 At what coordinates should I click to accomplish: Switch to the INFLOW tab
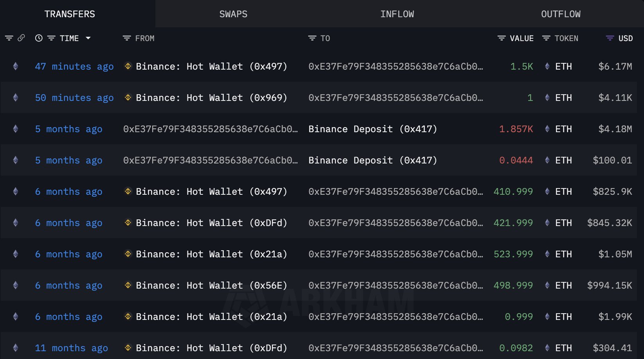tap(397, 14)
